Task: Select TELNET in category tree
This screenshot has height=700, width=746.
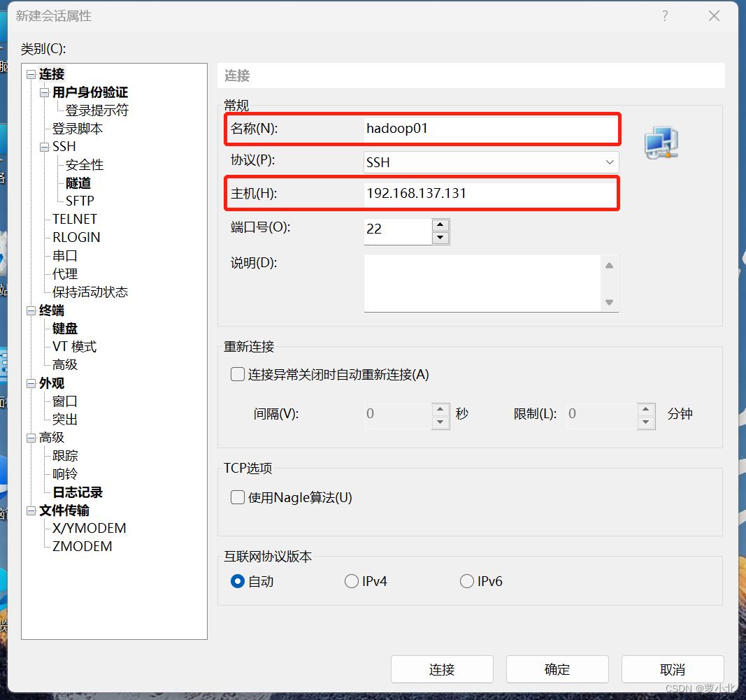Action: [x=75, y=219]
